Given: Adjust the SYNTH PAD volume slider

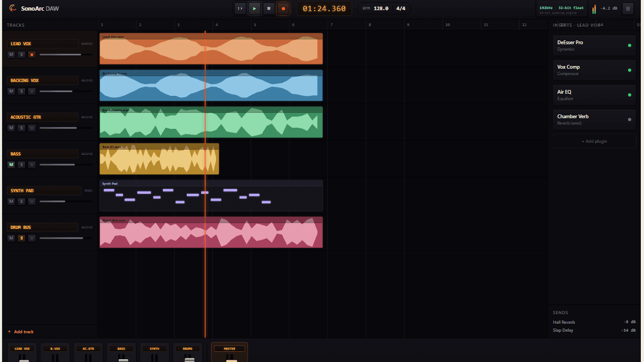Looking at the screenshot, I should coord(66,201).
